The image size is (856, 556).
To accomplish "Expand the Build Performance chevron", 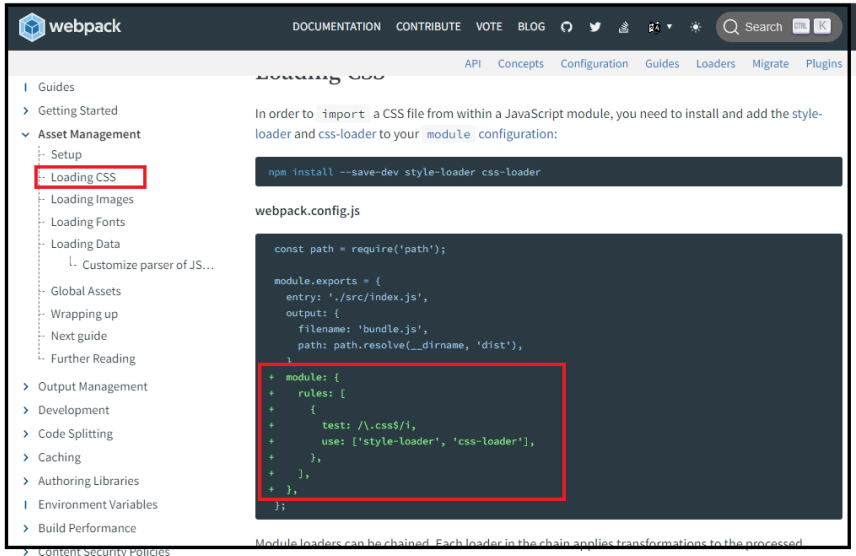I will pyautogui.click(x=26, y=528).
